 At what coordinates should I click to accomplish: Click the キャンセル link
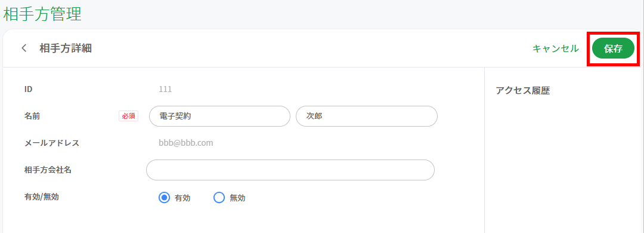tap(556, 48)
